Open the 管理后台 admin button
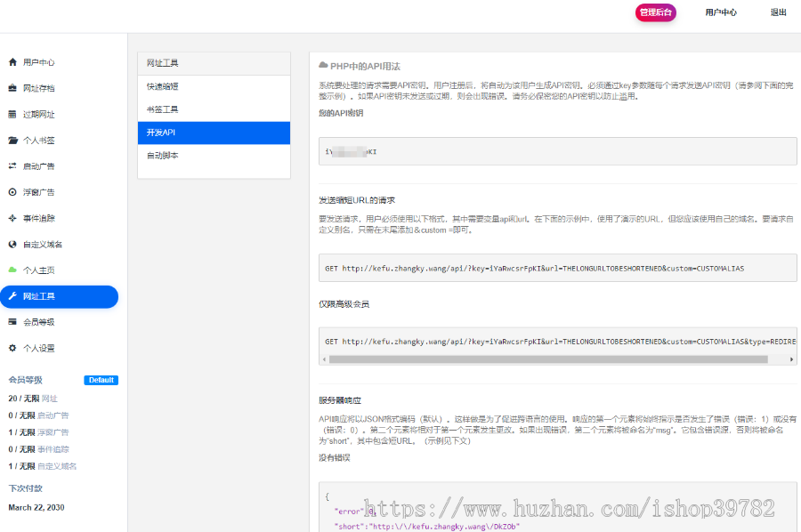This screenshot has height=532, width=801. click(x=655, y=12)
